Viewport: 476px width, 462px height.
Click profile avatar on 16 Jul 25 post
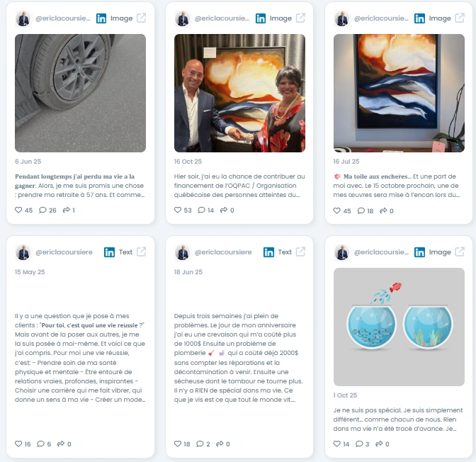(x=342, y=19)
